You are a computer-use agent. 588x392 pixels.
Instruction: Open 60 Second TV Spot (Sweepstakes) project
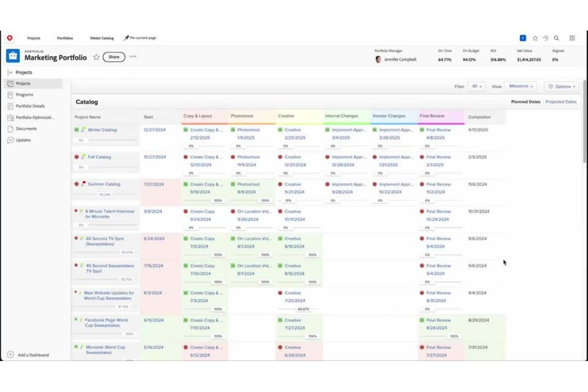tap(105, 241)
